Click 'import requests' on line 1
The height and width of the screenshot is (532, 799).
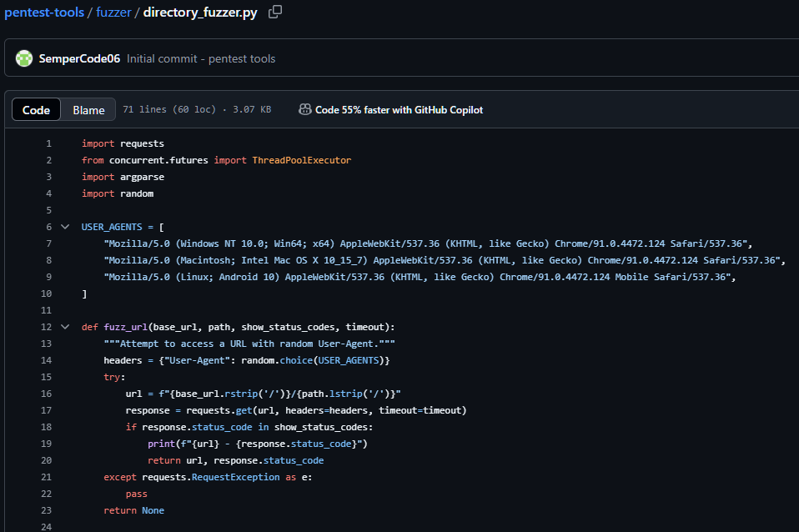tap(123, 143)
